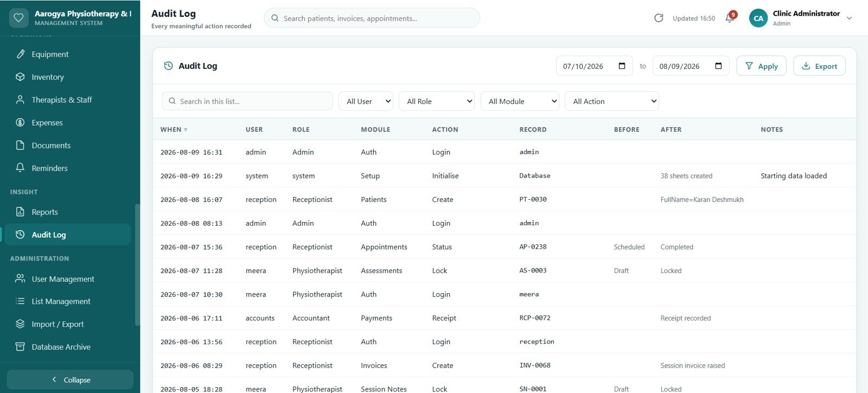The width and height of the screenshot is (868, 393).
Task: Click the Expenses dollar icon in sidebar
Action: click(20, 123)
